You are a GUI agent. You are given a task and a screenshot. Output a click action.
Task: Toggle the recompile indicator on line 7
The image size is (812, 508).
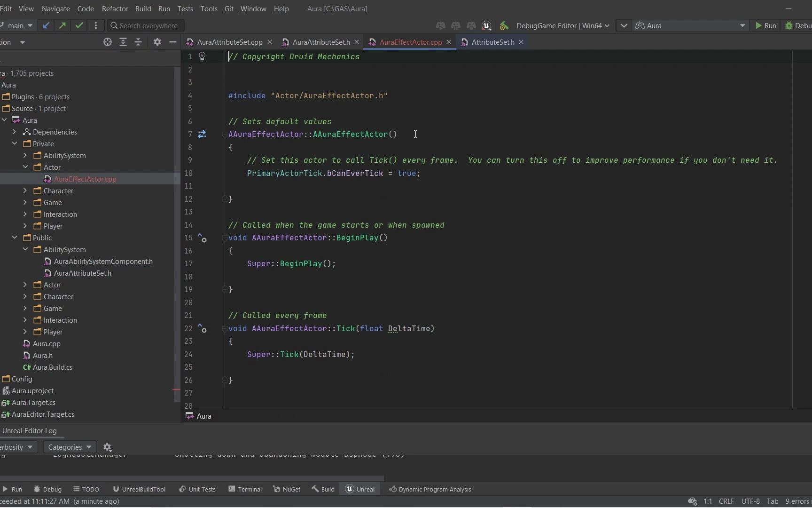coord(202,135)
